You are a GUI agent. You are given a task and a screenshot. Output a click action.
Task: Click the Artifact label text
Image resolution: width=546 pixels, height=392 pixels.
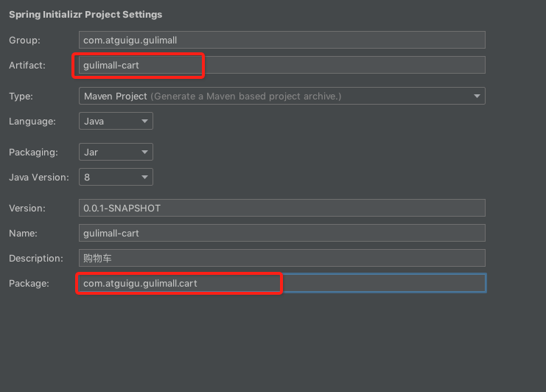pyautogui.click(x=27, y=65)
